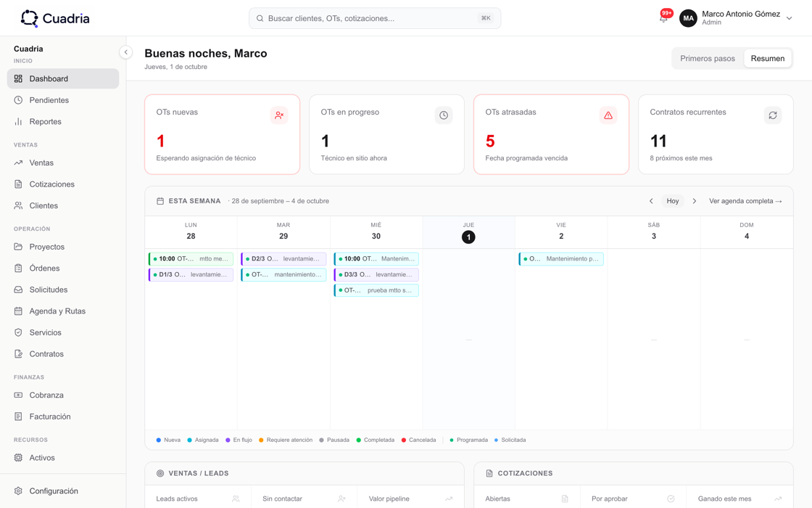Expand the user account dropdown chevron
The image size is (812, 508).
[790, 18]
